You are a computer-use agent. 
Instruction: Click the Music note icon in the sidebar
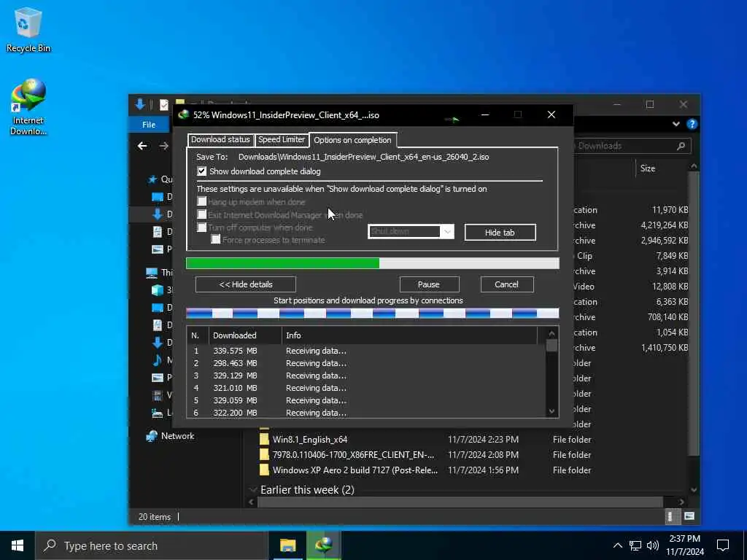pos(158,360)
